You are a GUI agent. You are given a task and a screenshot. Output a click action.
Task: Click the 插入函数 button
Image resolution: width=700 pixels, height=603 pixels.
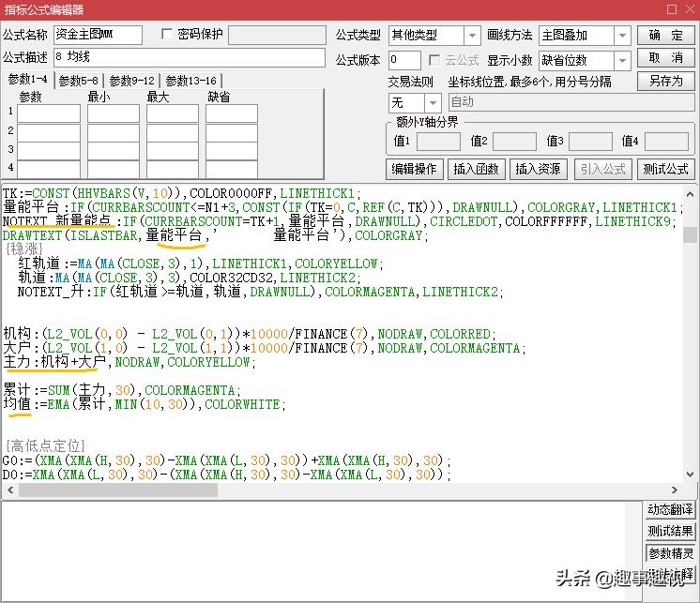click(x=476, y=169)
